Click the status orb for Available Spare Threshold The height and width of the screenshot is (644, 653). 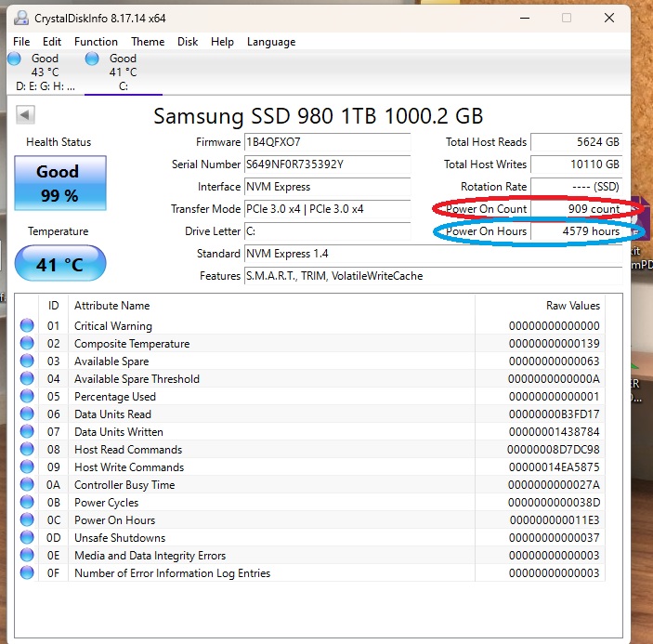[x=27, y=378]
